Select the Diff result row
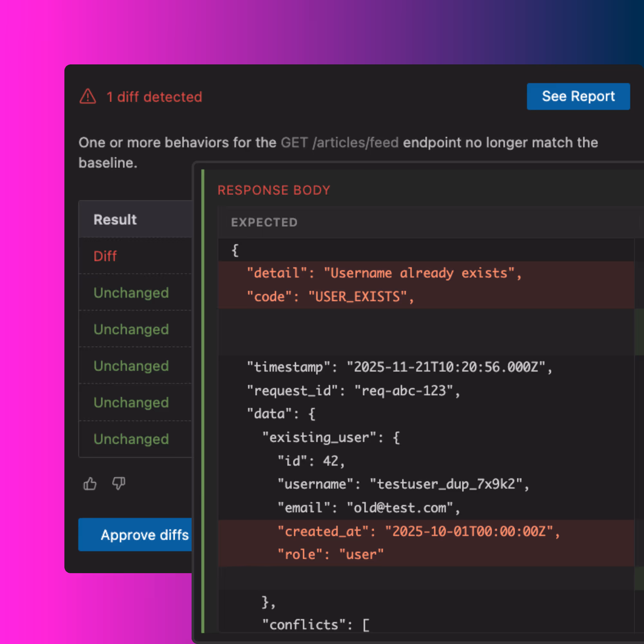Viewport: 644px width, 644px height. tap(105, 256)
